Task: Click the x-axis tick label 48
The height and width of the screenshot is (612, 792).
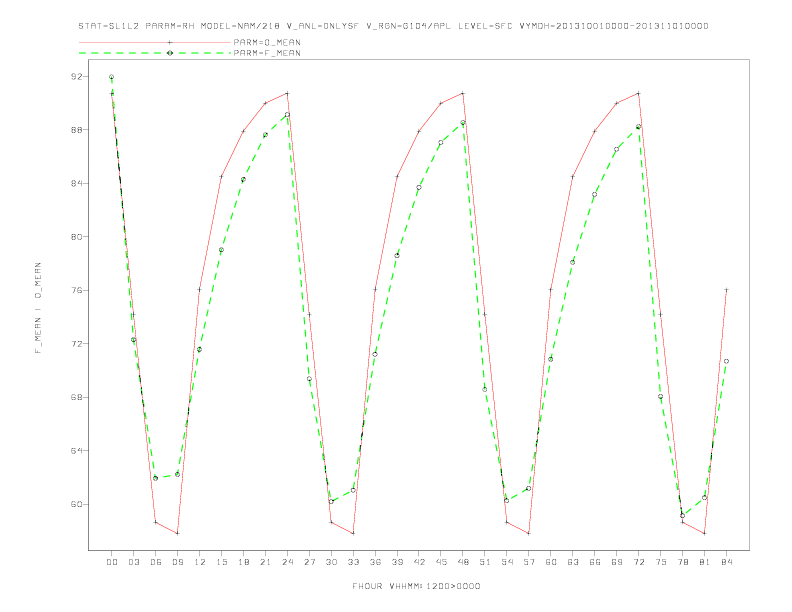Action: [x=463, y=562]
